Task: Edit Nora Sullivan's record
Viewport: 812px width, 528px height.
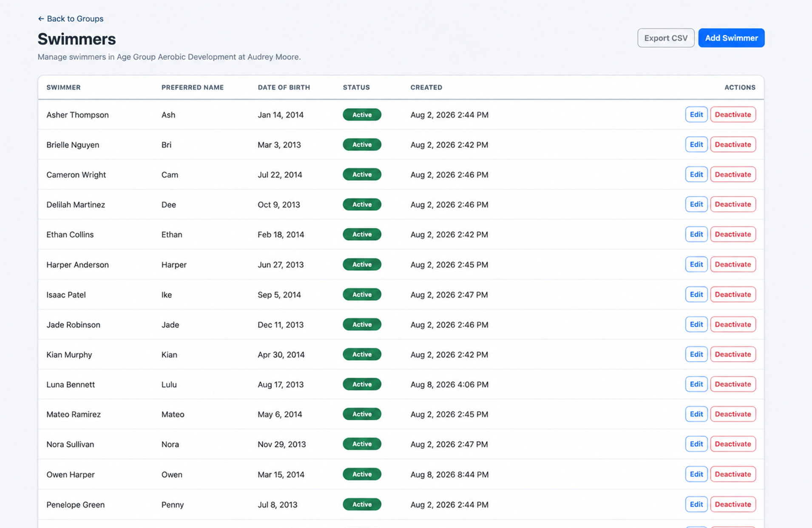Action: 696,444
